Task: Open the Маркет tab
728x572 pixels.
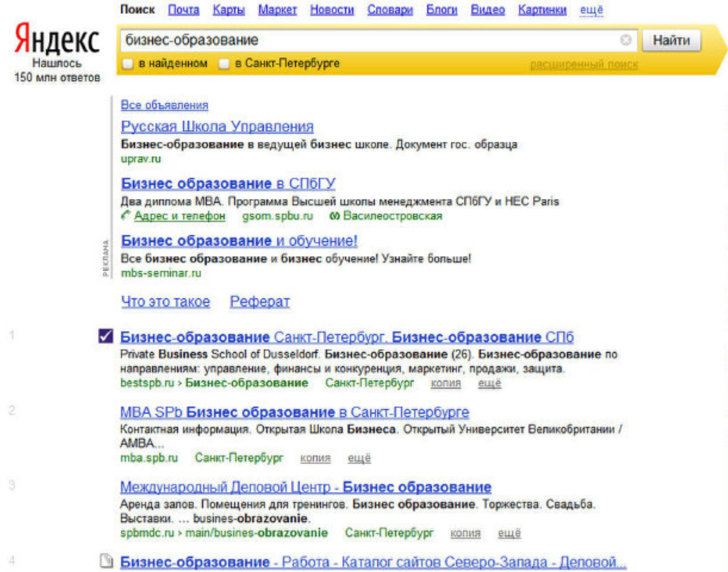Action: 278,10
